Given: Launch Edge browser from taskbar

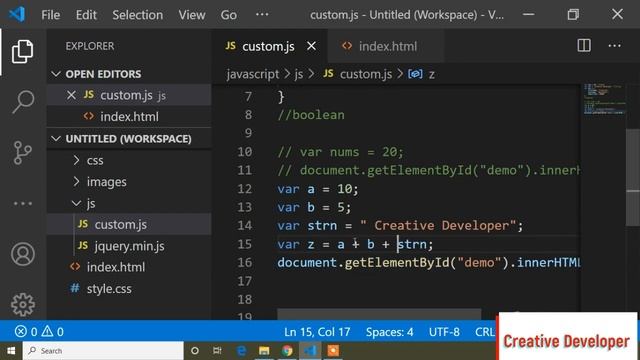Looking at the screenshot, I should [x=241, y=351].
